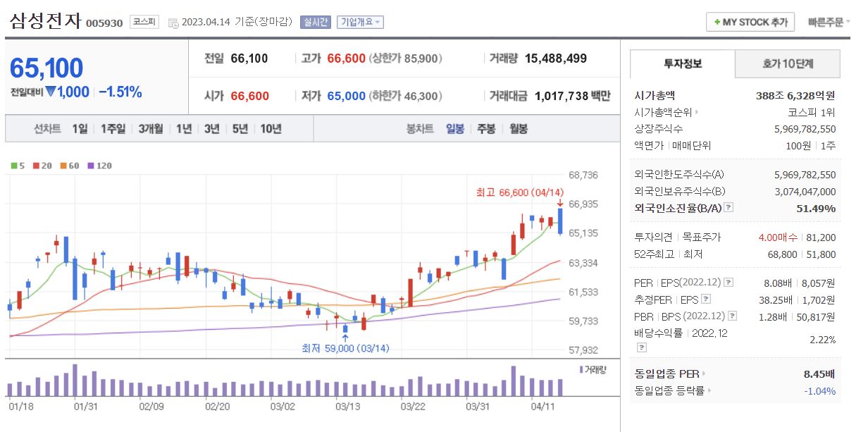Click 저가 value 65,000
Image resolution: width=868 pixels, height=432 pixels.
pos(347,96)
